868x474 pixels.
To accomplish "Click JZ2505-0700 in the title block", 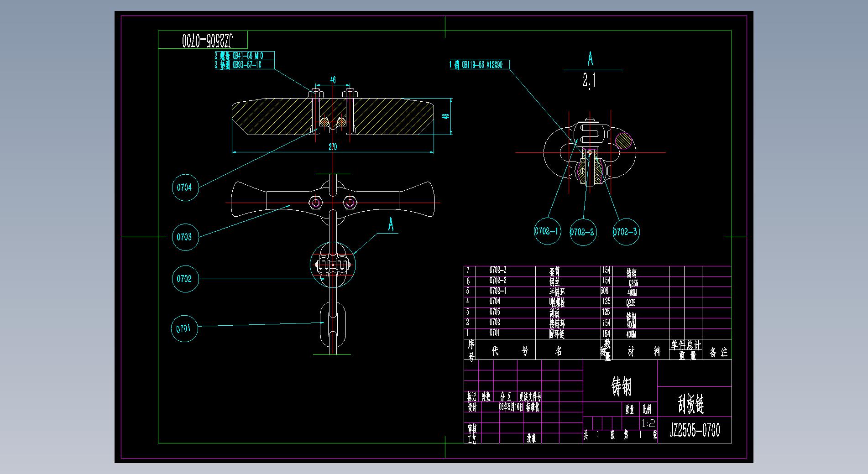I will tap(695, 430).
